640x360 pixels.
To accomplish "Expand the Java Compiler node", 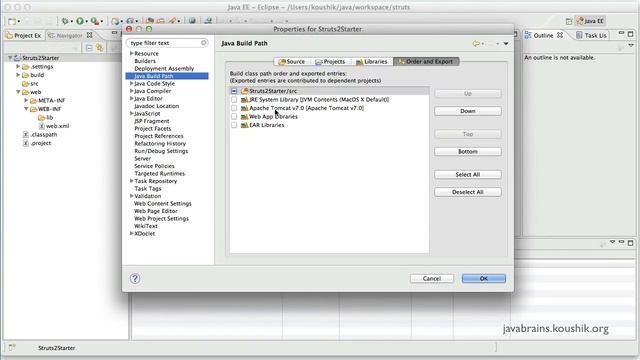I will pos(131,91).
